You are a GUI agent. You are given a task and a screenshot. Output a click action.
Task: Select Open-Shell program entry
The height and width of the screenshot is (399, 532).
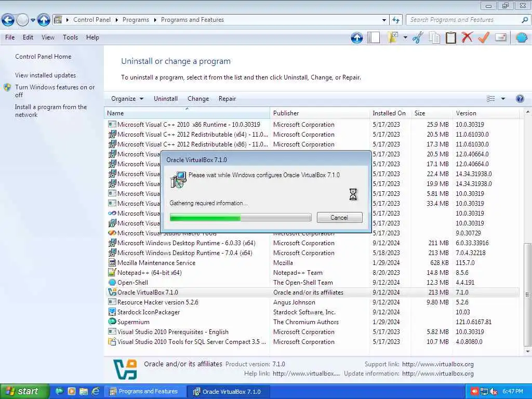312,283
